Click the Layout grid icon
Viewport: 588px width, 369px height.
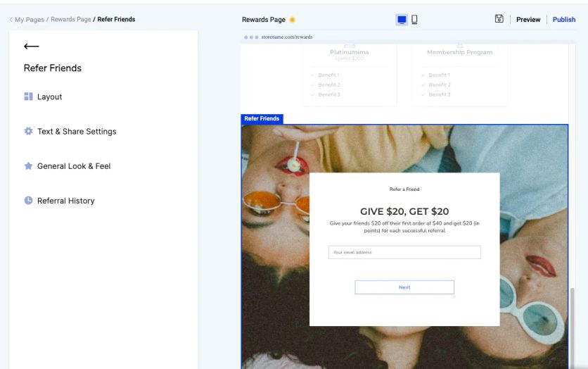[29, 96]
